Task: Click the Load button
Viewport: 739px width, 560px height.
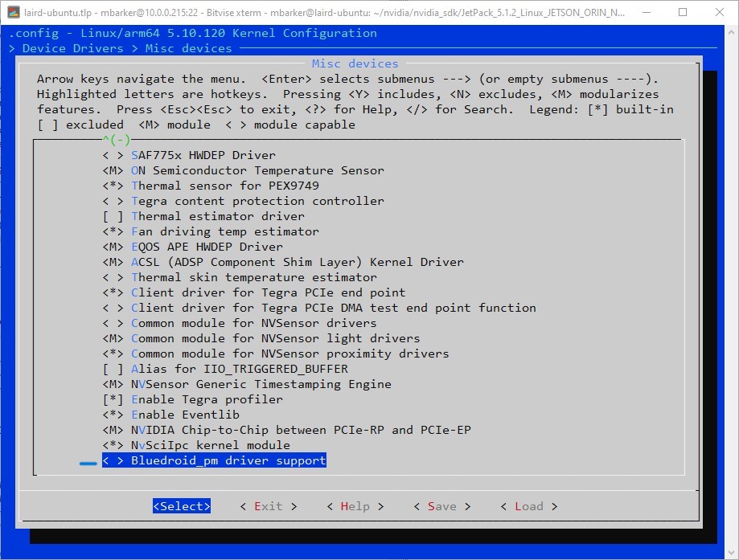Action: 528,506
